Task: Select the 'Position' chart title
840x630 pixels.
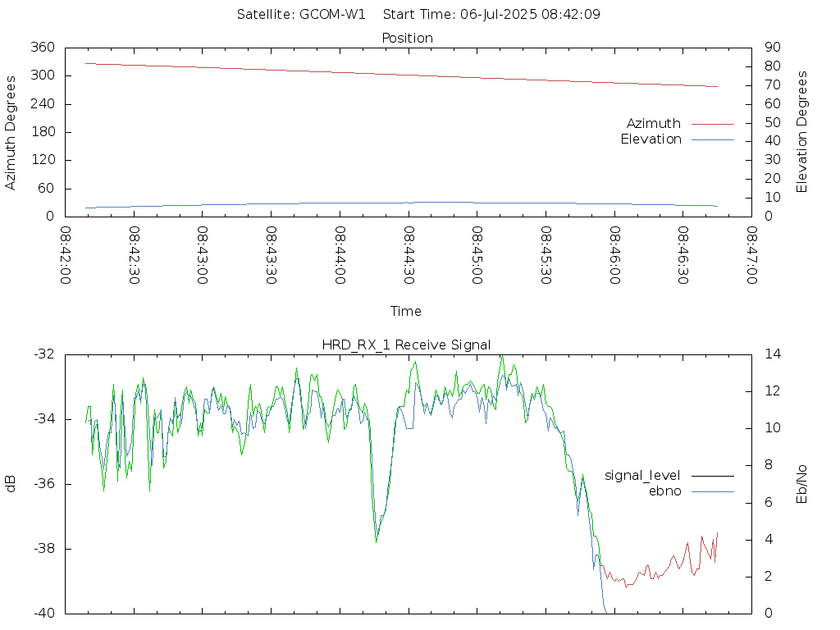Action: [x=407, y=38]
